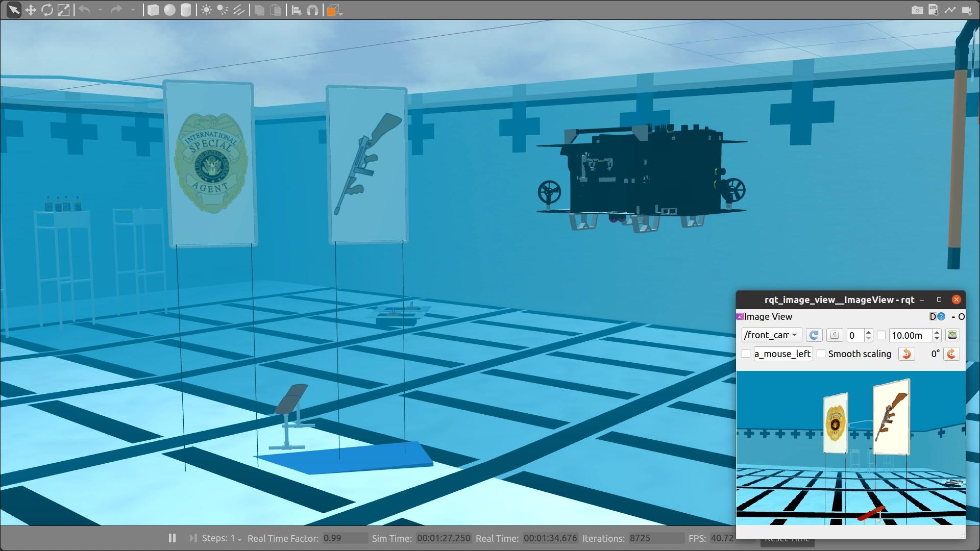980x551 pixels.
Task: Take a screenshot with camera icon
Action: [917, 10]
